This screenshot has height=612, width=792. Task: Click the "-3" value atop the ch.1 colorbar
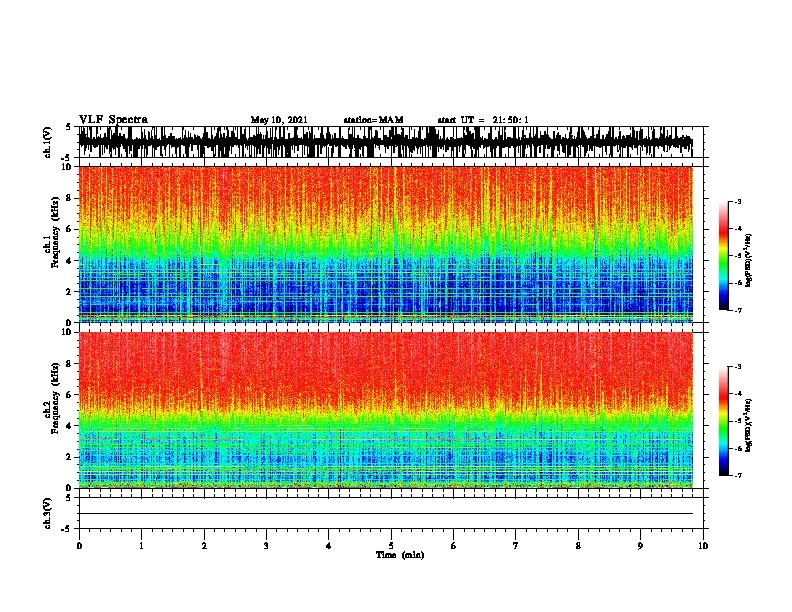click(737, 201)
